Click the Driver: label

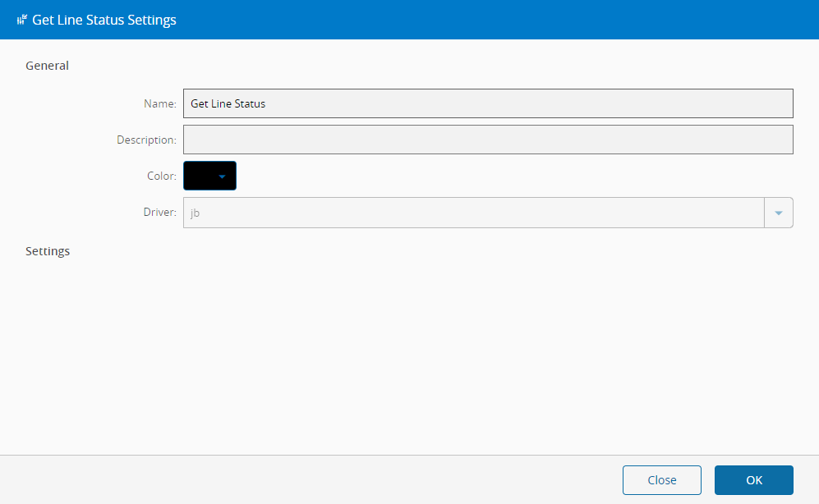tap(159, 213)
